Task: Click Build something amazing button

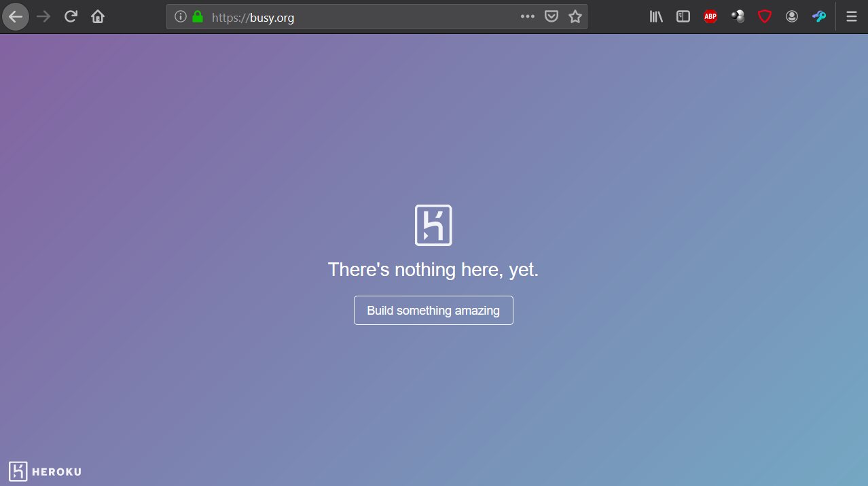Action: pos(433,310)
